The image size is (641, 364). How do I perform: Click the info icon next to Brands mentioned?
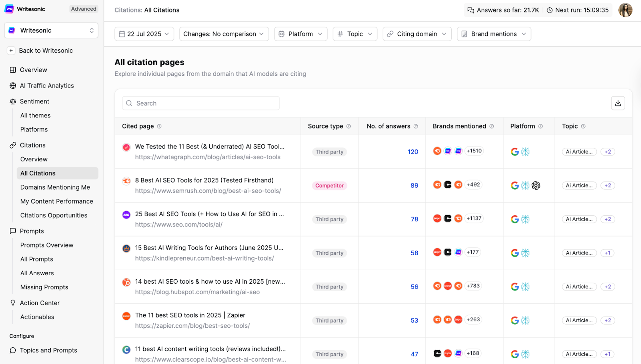[492, 126]
